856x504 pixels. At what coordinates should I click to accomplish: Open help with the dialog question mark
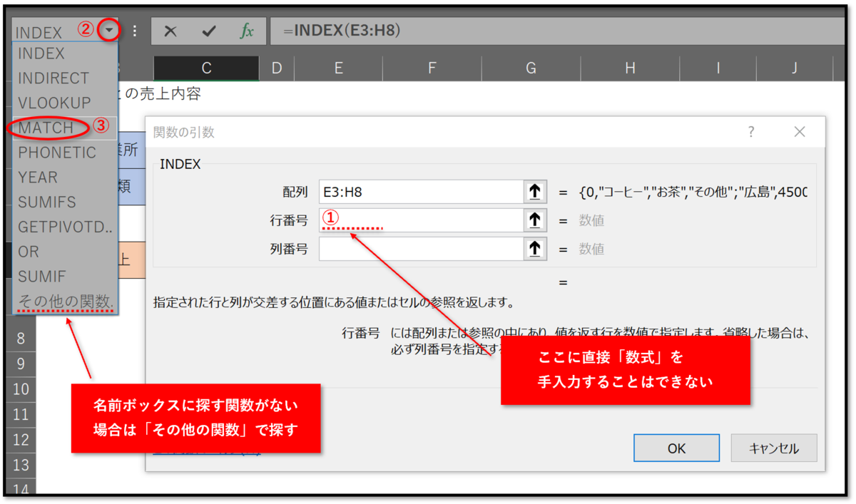(x=751, y=132)
